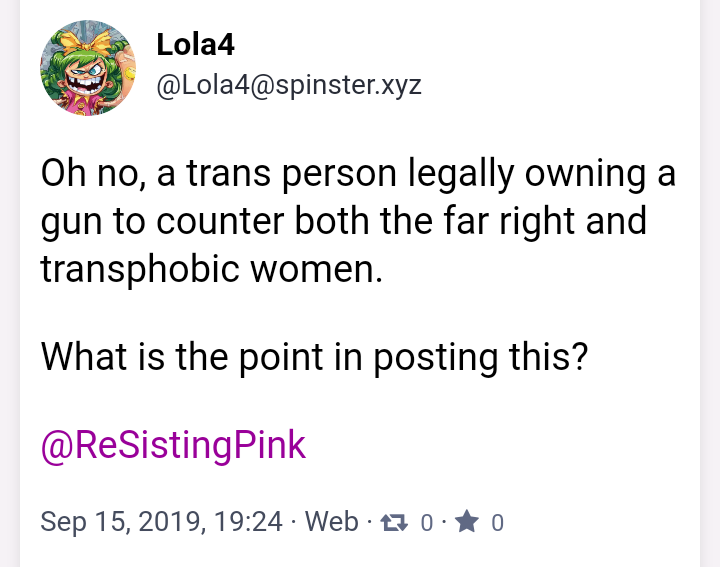720x567 pixels.
Task: Click the boost (repost) arrows icon
Action: pos(396,522)
